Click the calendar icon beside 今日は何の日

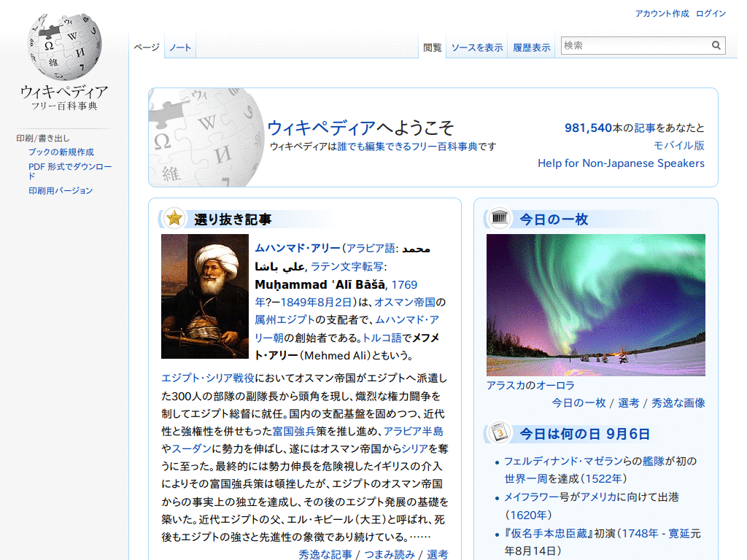pyautogui.click(x=499, y=433)
